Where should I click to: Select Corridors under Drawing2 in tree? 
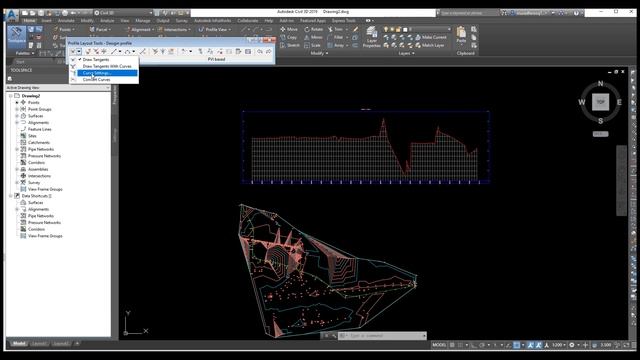pyautogui.click(x=36, y=162)
